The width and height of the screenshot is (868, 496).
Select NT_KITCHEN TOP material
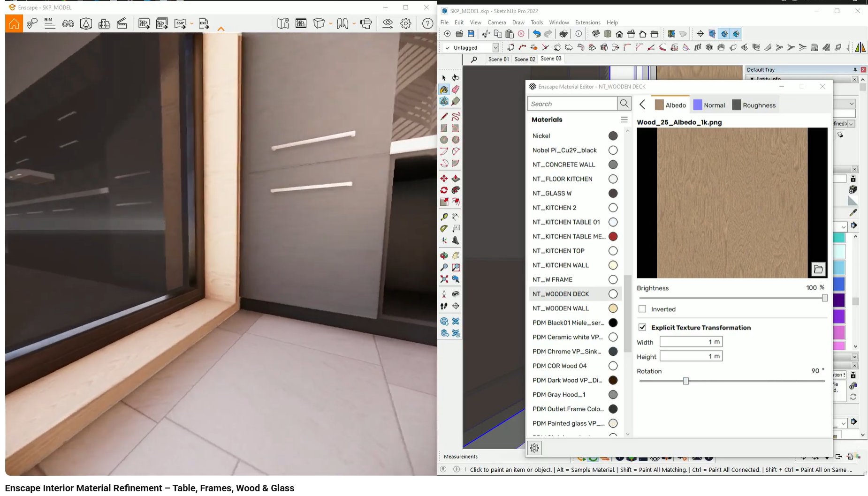tap(558, 250)
